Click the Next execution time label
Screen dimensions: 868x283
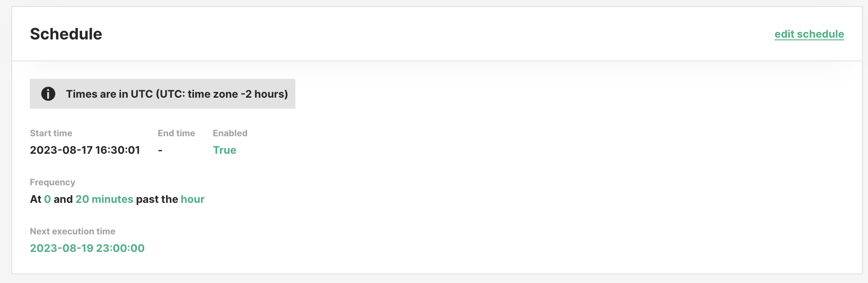(x=72, y=231)
